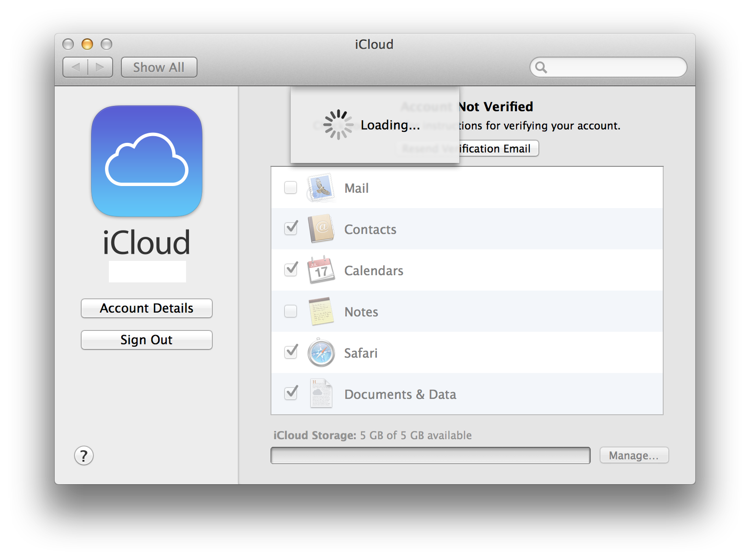
Task: Click the iCloud storage usage bar
Action: (x=431, y=455)
